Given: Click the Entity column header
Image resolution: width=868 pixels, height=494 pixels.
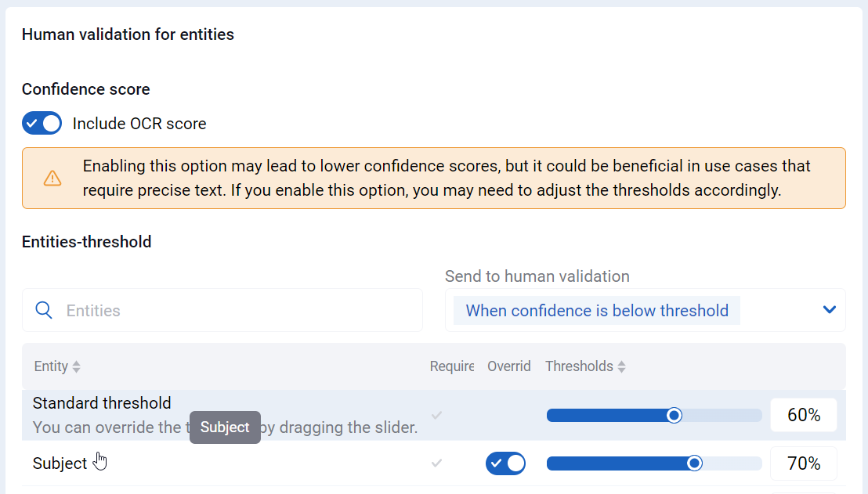Looking at the screenshot, I should click(x=51, y=366).
